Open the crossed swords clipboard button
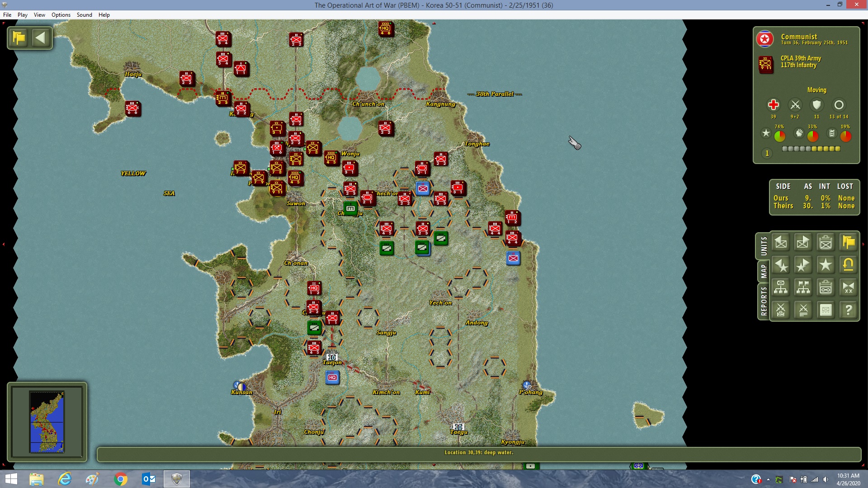868x488 pixels. 781,310
